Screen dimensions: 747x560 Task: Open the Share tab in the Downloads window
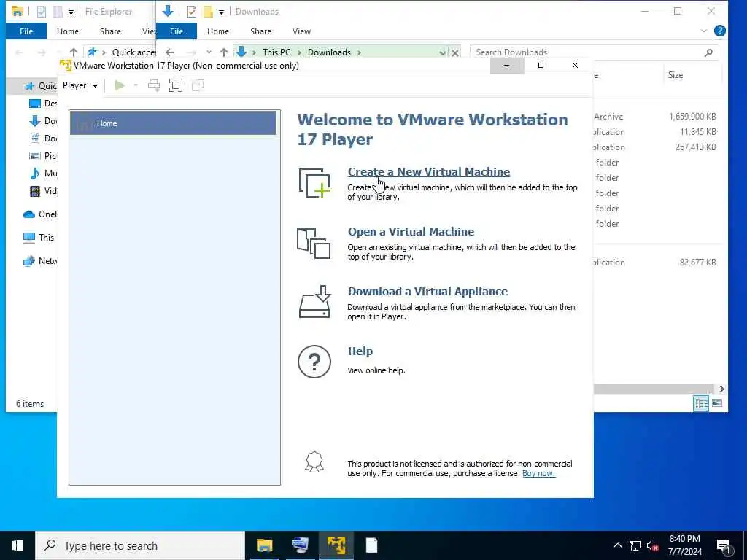tap(260, 31)
